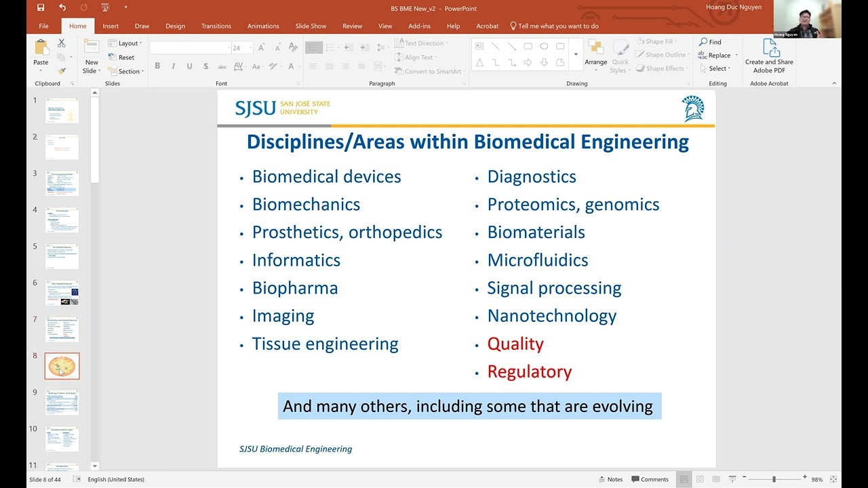Viewport: 868px width, 488px height.
Task: Toggle Italic formatting
Action: (x=173, y=66)
